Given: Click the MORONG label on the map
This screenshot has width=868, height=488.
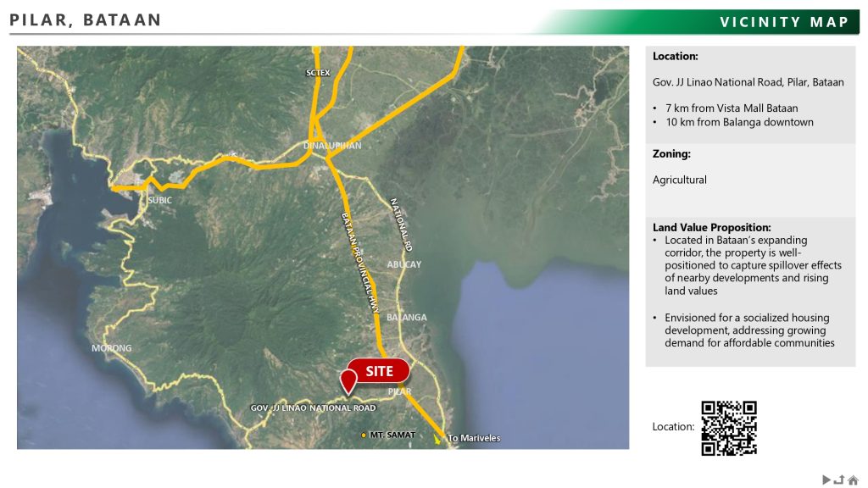Looking at the screenshot, I should (x=112, y=348).
